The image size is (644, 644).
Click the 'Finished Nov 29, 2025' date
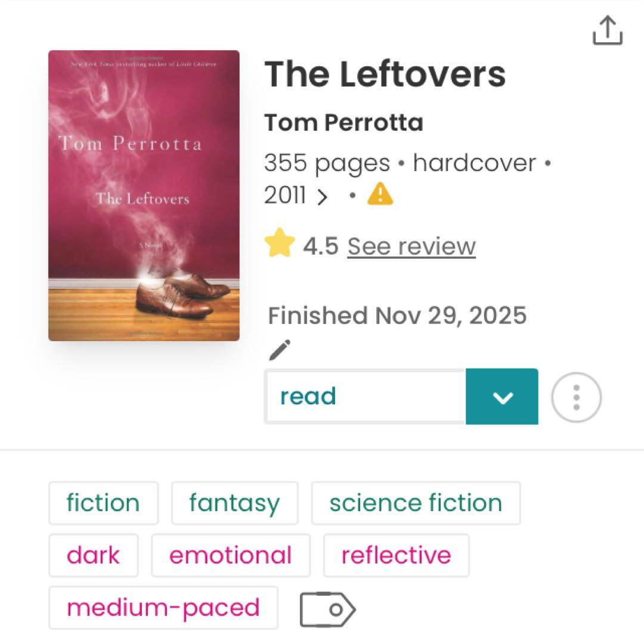pos(397,315)
